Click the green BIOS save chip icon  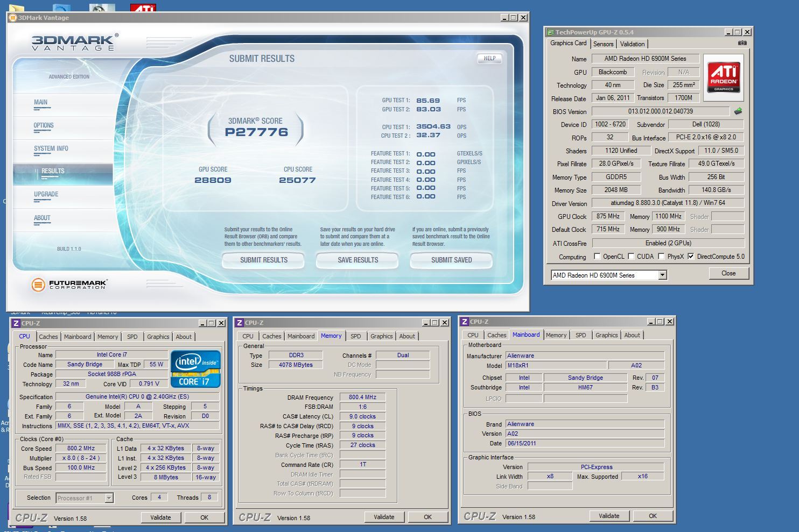pos(738,111)
